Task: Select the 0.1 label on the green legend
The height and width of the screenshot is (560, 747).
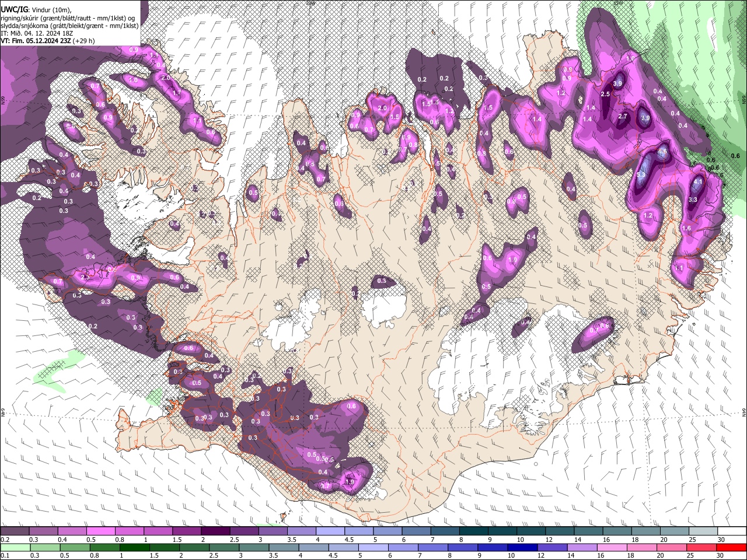Action: tap(5, 555)
